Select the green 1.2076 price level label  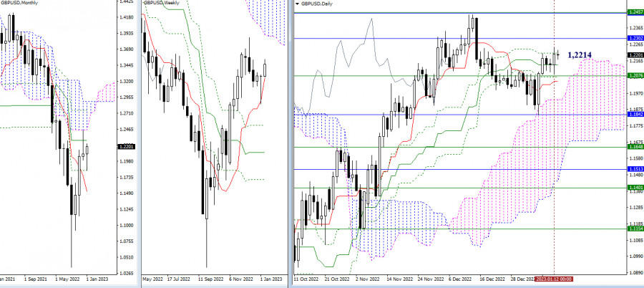(x=635, y=76)
